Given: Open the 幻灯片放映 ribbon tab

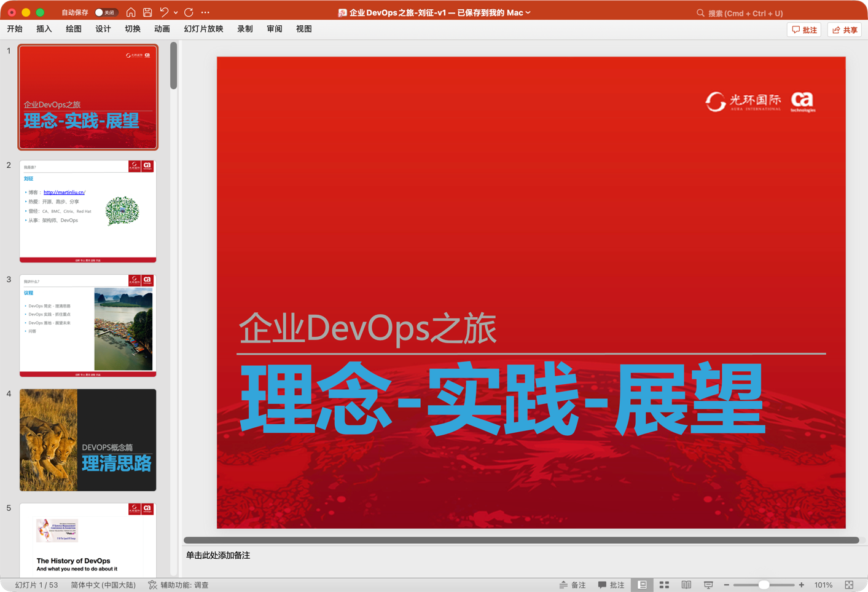Looking at the screenshot, I should pyautogui.click(x=203, y=28).
